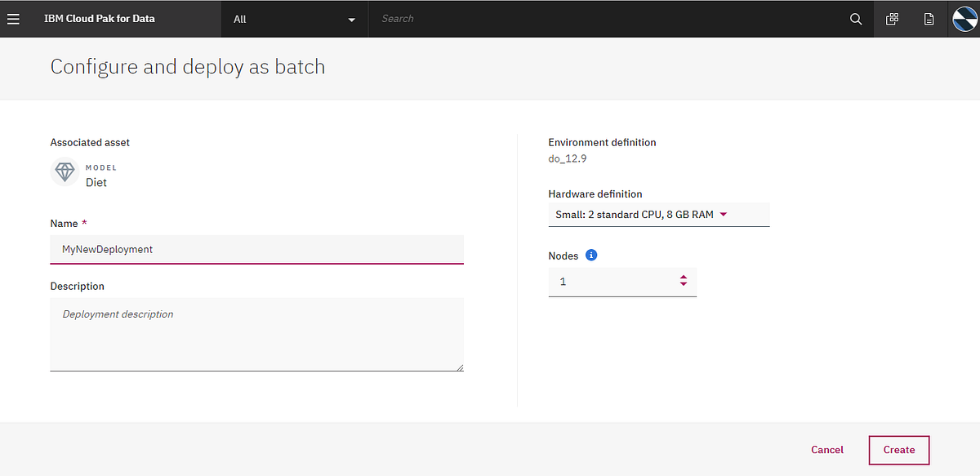Image resolution: width=980 pixels, height=476 pixels.
Task: Click the Diet asset name link
Action: point(96,182)
